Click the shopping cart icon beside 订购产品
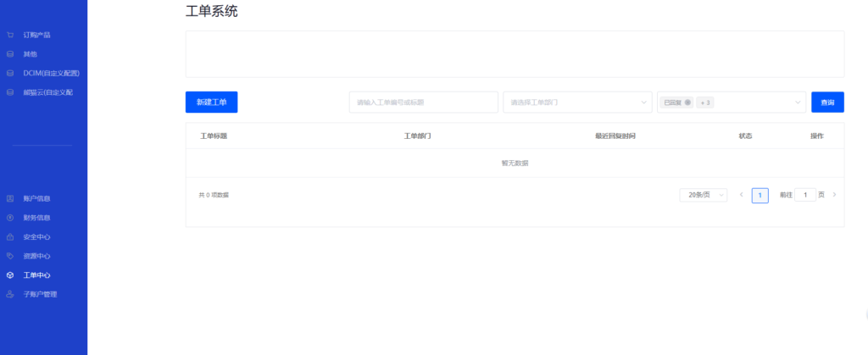Screen dimensions: 868x355 click(x=10, y=35)
